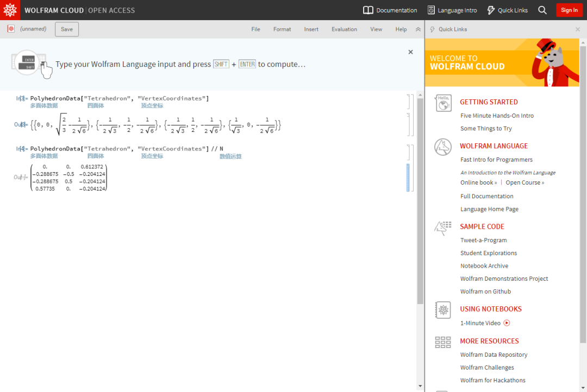Click the GETTING STARTED heading
587x392 pixels.
(x=489, y=102)
